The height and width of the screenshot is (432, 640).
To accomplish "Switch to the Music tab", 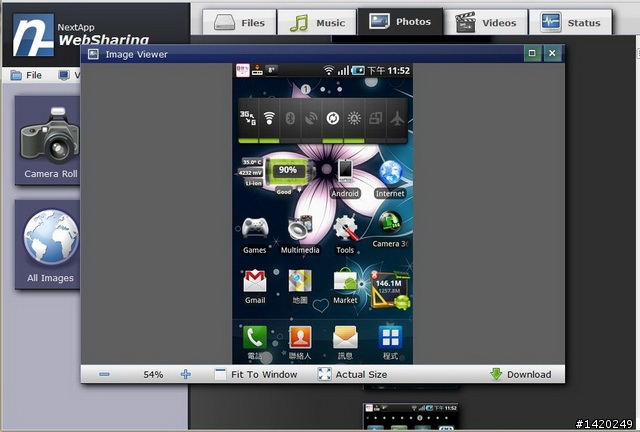I will pyautogui.click(x=317, y=23).
